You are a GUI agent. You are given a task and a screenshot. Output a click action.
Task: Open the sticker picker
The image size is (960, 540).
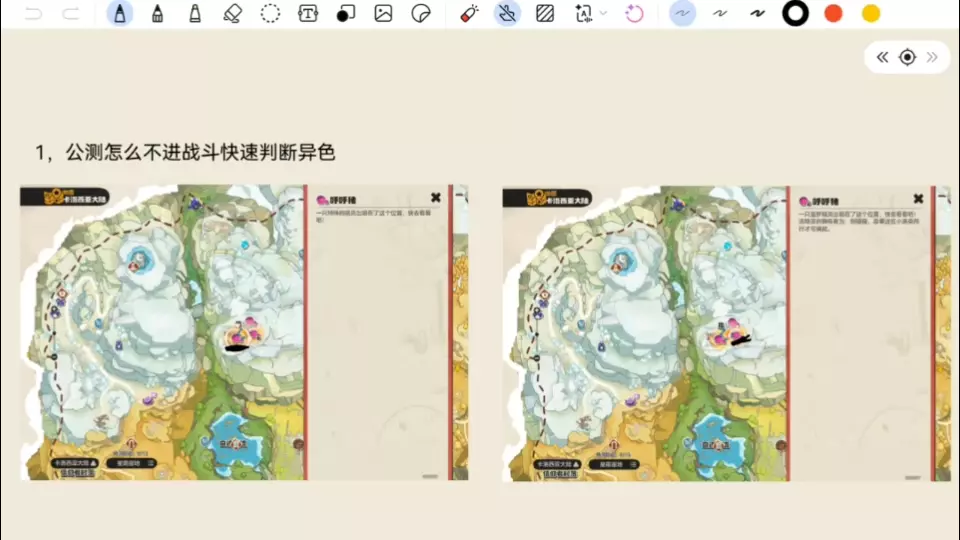pyautogui.click(x=421, y=13)
